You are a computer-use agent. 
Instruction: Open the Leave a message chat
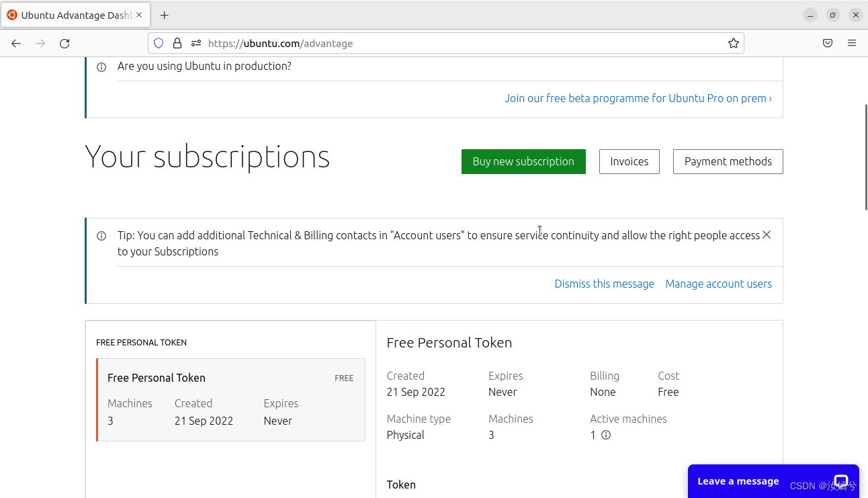(x=773, y=481)
